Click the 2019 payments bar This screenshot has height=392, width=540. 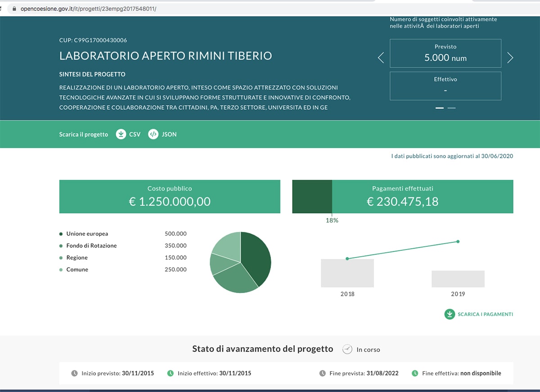click(x=458, y=279)
